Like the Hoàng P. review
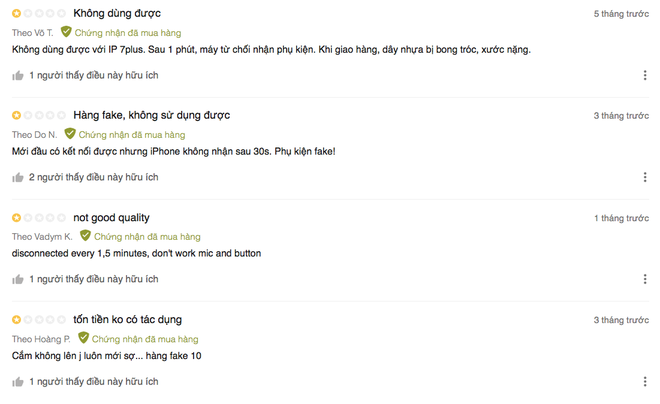Screen dimensions: 660x404 pos(18,381)
